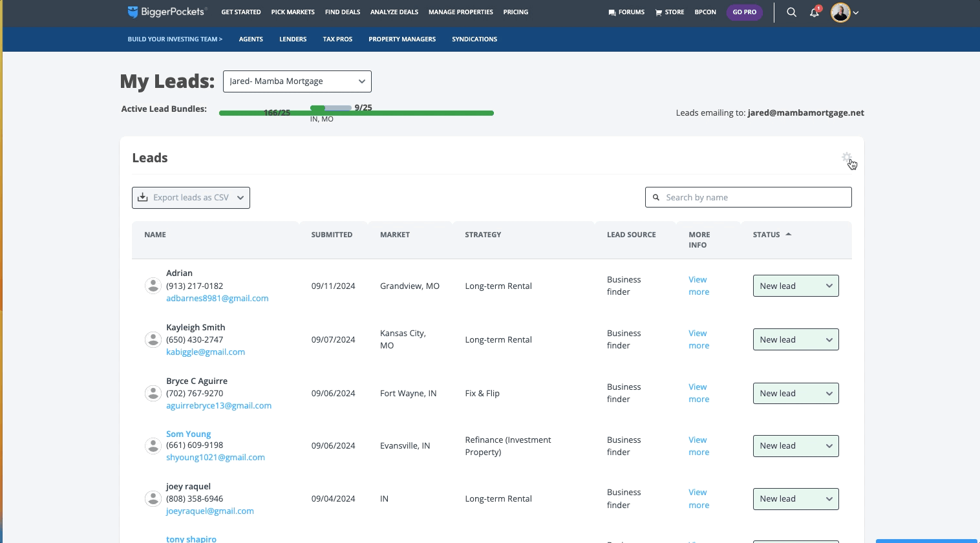Open the search magnifier icon
This screenshot has width=980, height=543.
click(791, 12)
